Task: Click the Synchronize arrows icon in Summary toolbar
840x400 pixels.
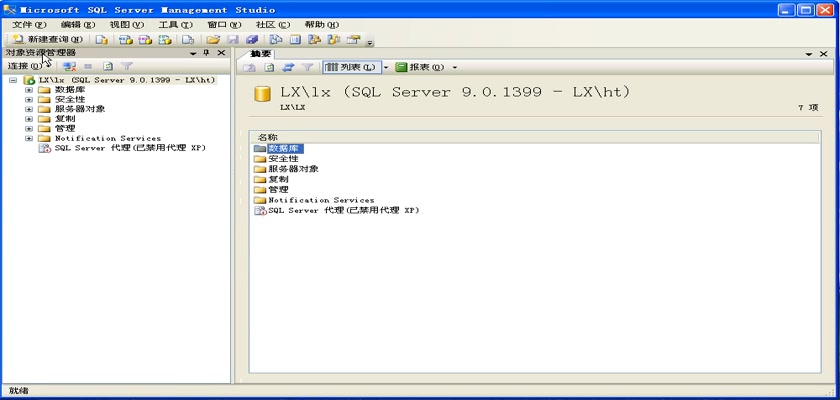Action: point(288,67)
